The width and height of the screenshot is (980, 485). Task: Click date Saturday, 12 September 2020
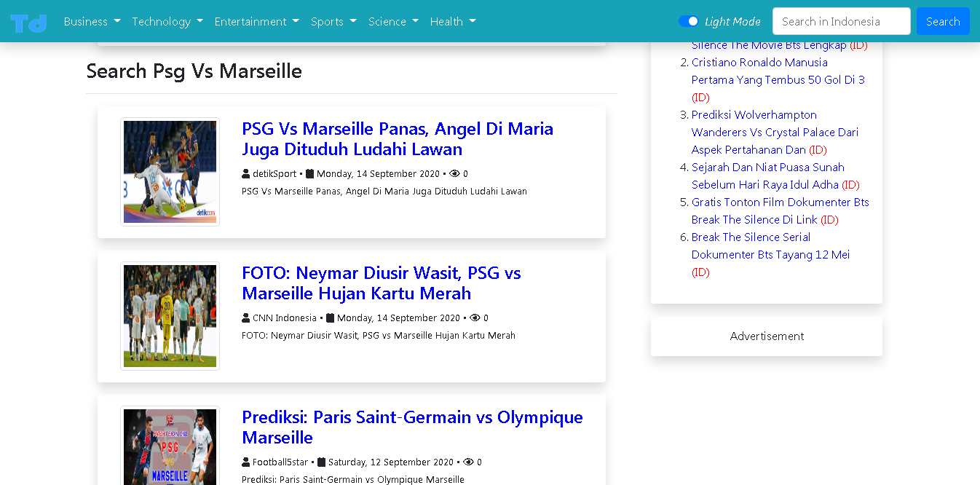(x=391, y=462)
